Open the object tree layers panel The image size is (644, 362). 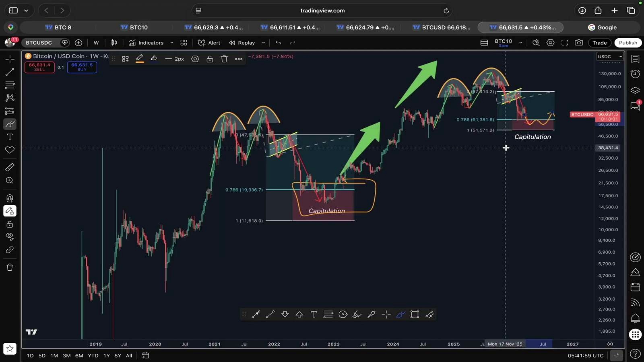pos(635,90)
